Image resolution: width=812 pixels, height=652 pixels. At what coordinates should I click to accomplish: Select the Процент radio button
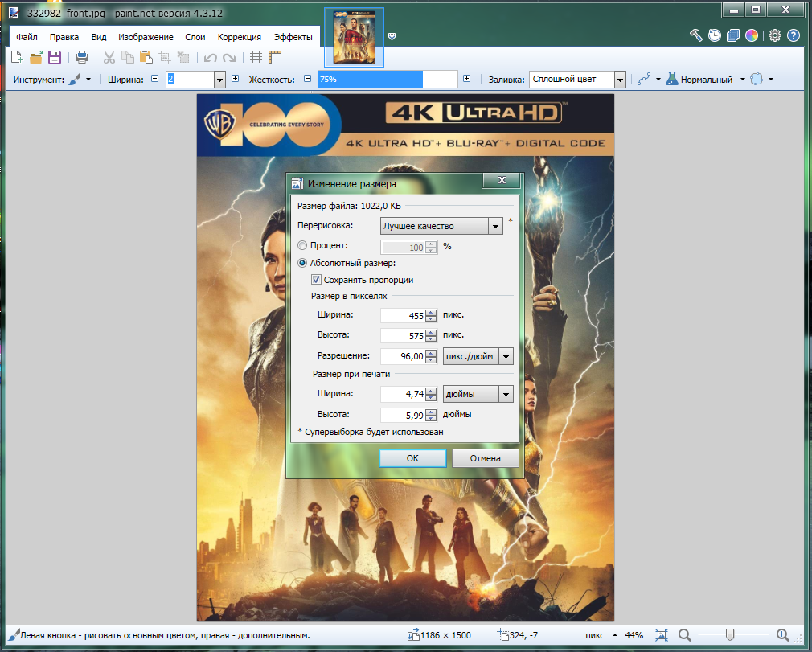tap(302, 246)
